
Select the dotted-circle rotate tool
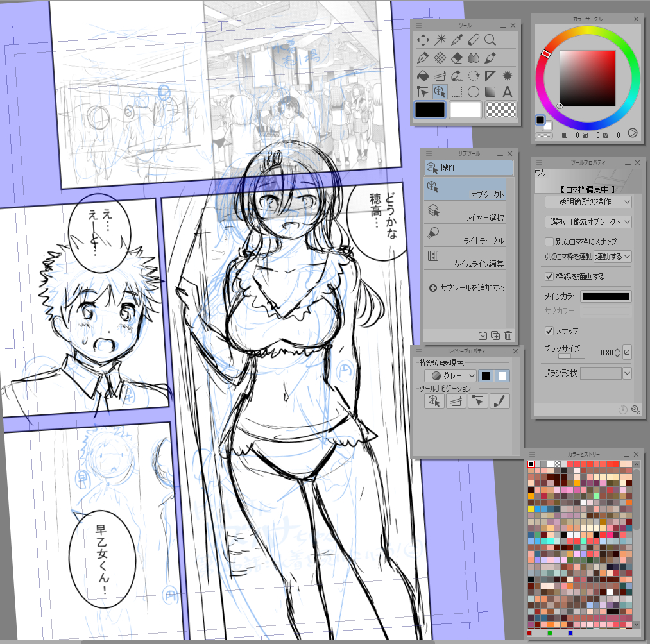click(x=474, y=76)
